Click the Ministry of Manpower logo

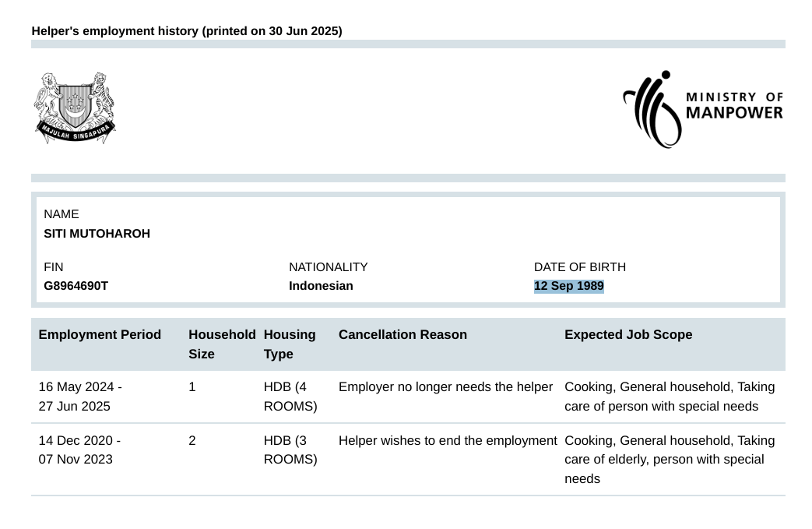click(x=702, y=109)
